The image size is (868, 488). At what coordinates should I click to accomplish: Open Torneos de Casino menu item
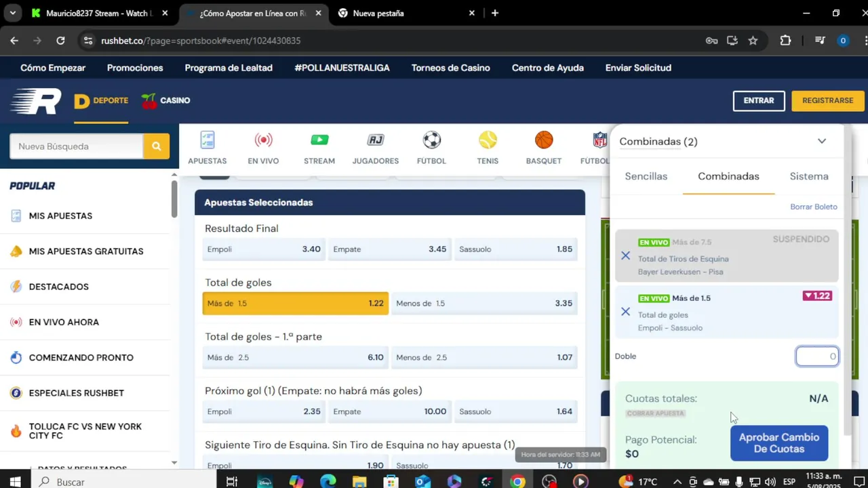(x=450, y=68)
